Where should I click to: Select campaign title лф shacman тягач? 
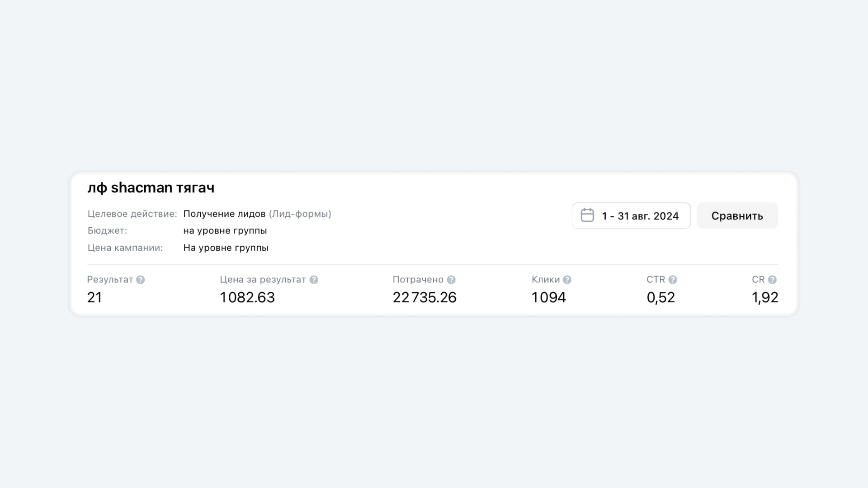click(x=151, y=188)
